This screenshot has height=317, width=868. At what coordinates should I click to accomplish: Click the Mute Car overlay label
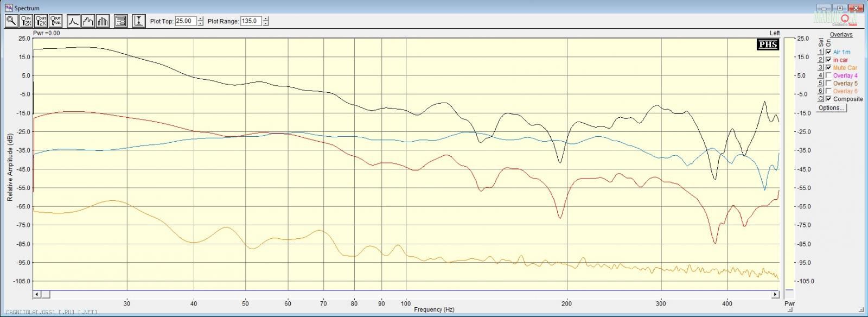pyautogui.click(x=845, y=68)
